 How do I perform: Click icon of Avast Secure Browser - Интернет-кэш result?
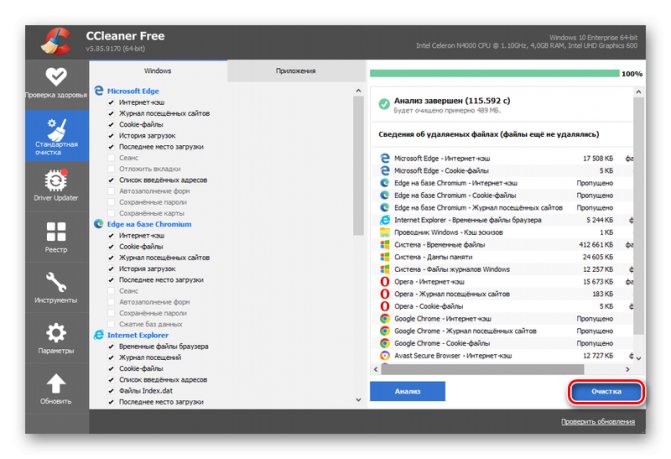pyautogui.click(x=385, y=355)
